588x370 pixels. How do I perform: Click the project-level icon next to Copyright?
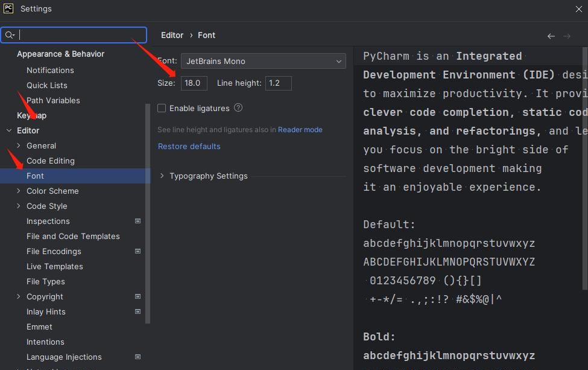[138, 297]
